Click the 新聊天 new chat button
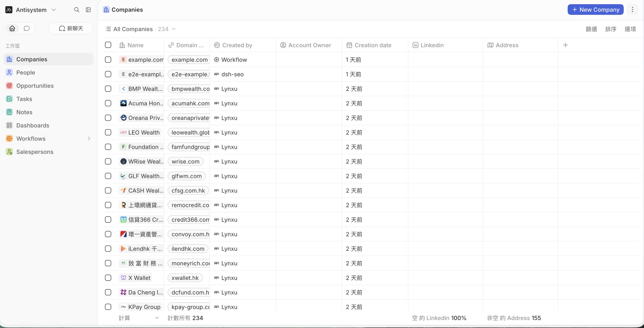Screen dimensions: 644x328 pyautogui.click(x=71, y=28)
